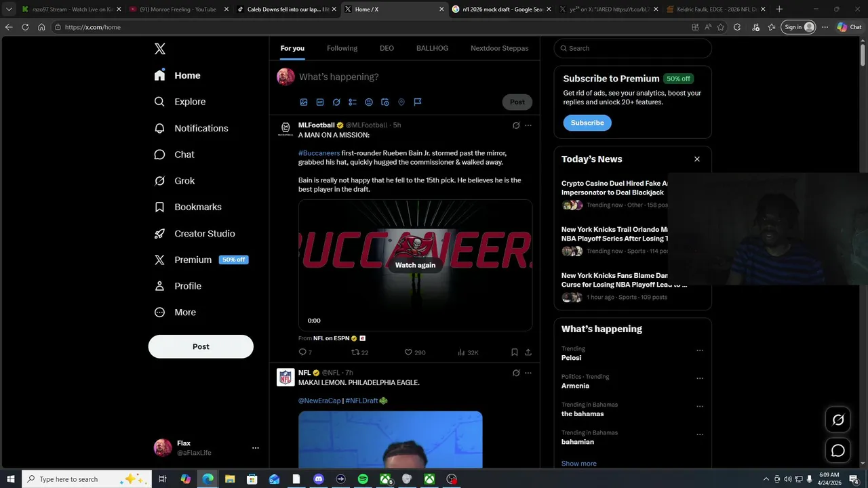Add media image to the post composer
This screenshot has height=488, width=868.
click(304, 102)
